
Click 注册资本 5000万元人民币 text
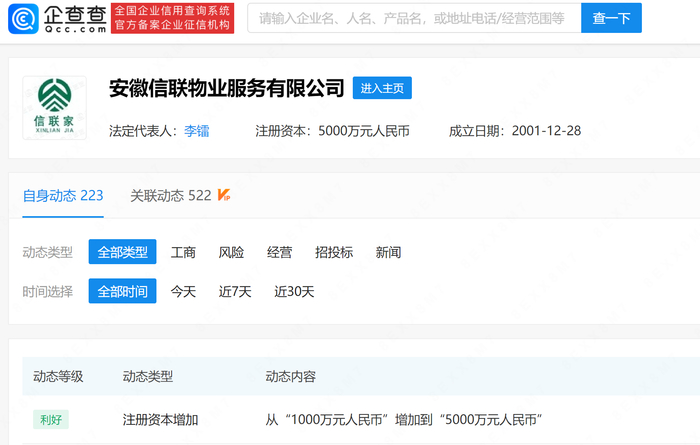(333, 131)
